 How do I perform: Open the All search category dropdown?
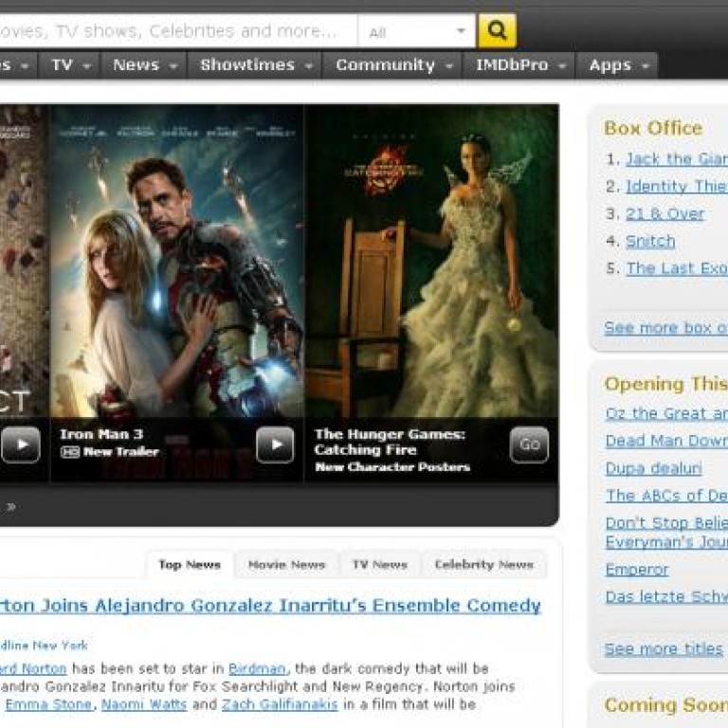416,31
